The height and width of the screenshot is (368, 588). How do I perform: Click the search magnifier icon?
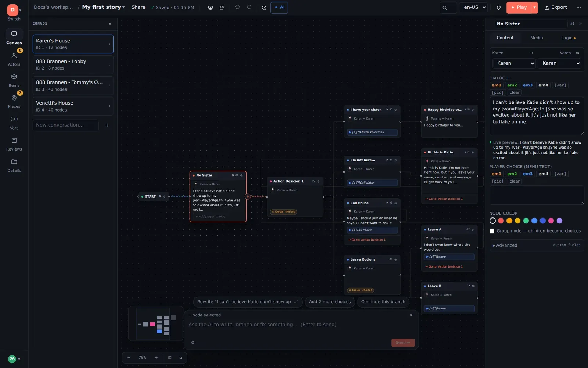445,7
